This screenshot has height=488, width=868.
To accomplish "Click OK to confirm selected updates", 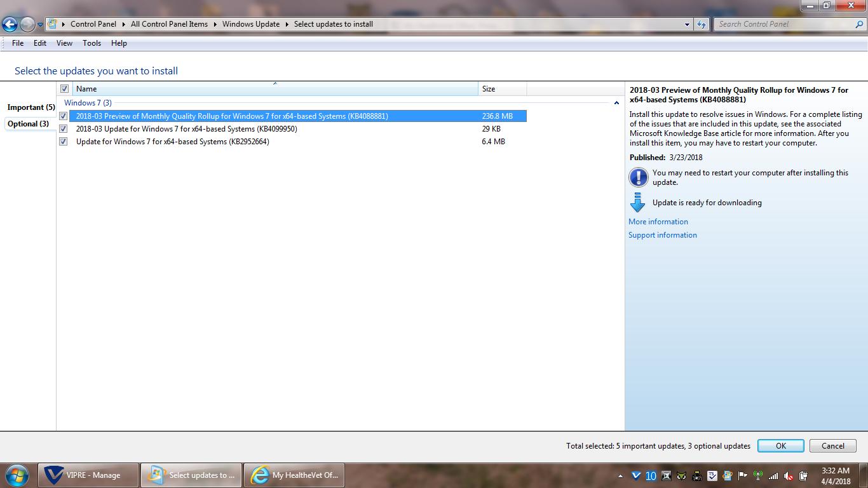I will coord(780,446).
